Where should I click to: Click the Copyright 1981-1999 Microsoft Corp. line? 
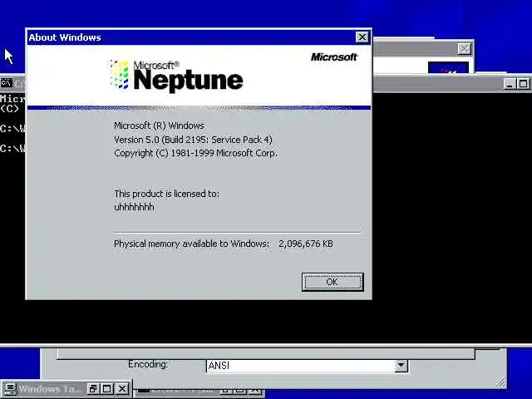click(x=195, y=153)
